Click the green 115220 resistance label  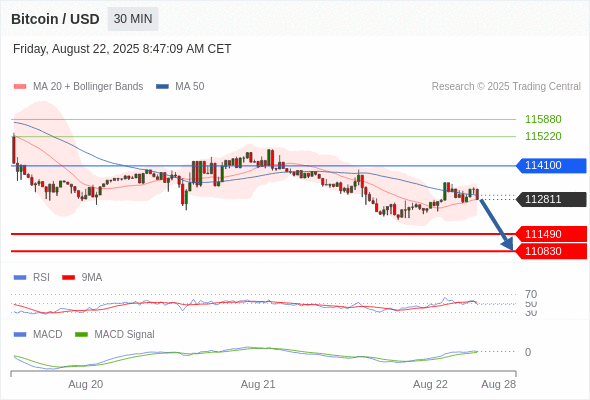(x=543, y=136)
